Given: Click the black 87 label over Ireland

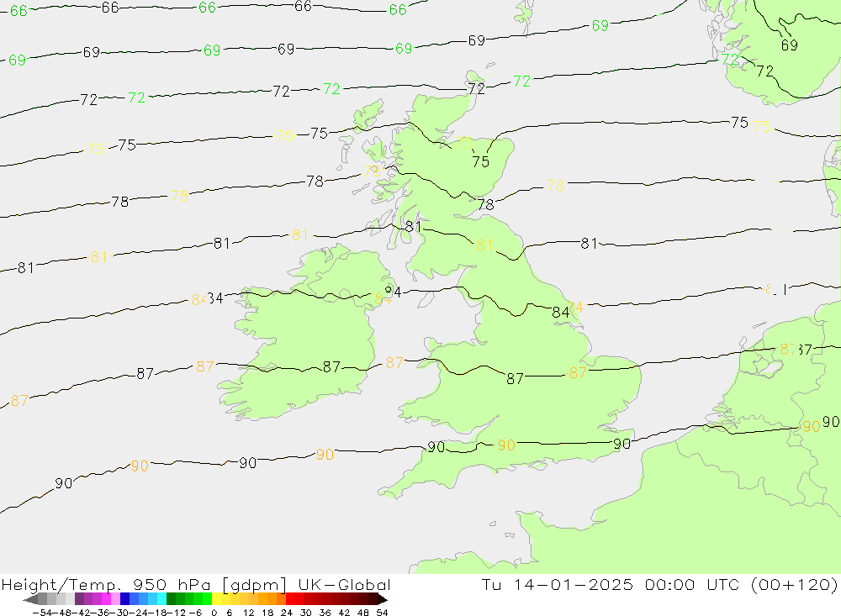Looking at the screenshot, I should coord(331,366).
